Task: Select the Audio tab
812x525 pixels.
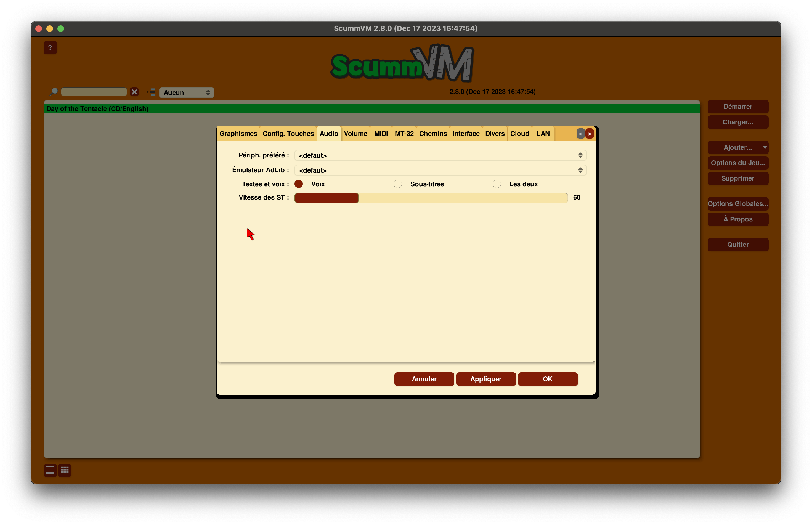Action: pos(329,134)
